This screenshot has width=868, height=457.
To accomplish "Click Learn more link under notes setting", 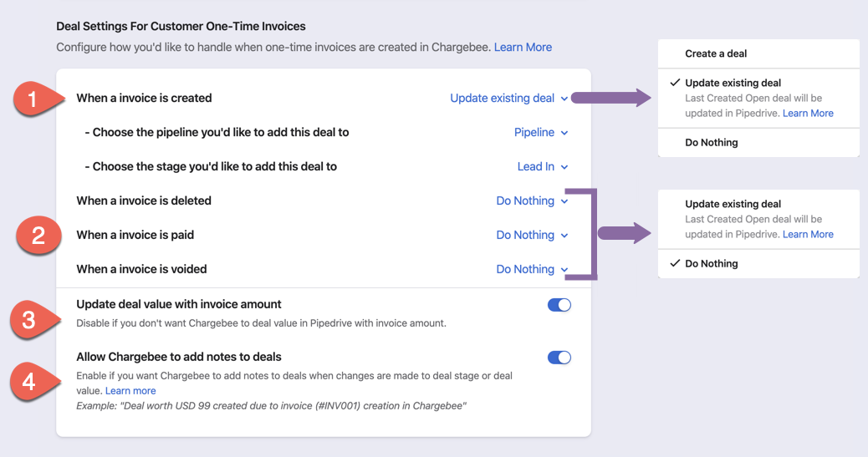I will point(130,391).
